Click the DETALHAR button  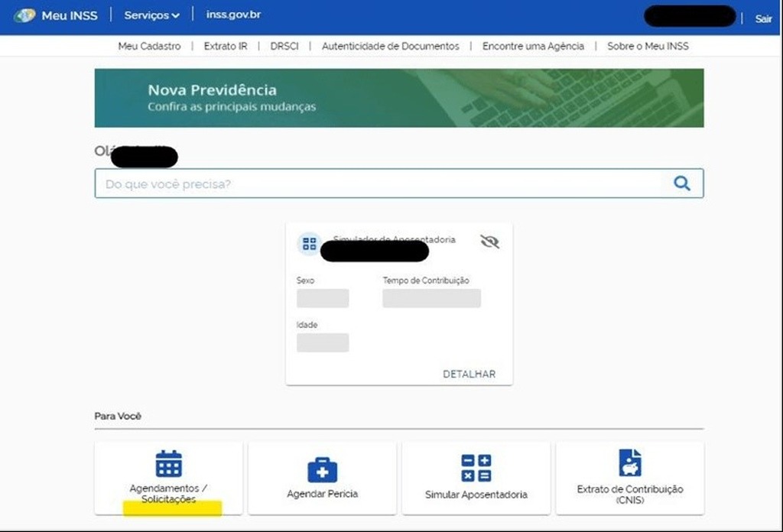coord(469,375)
